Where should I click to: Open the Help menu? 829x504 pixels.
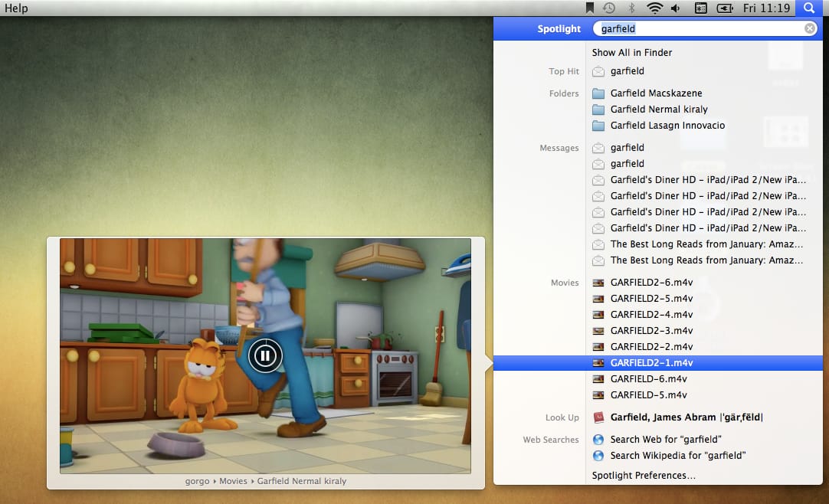[x=16, y=8]
